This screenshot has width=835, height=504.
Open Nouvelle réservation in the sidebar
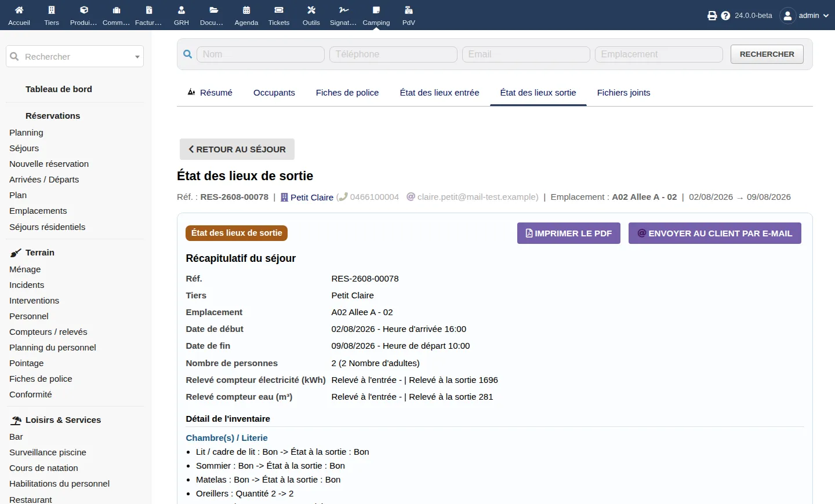tap(49, 164)
